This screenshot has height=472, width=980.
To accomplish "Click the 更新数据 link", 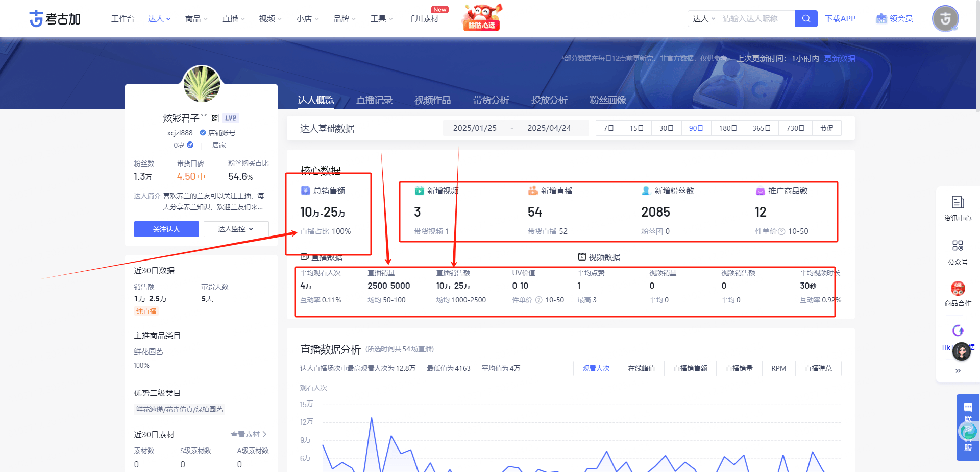I will coord(840,58).
